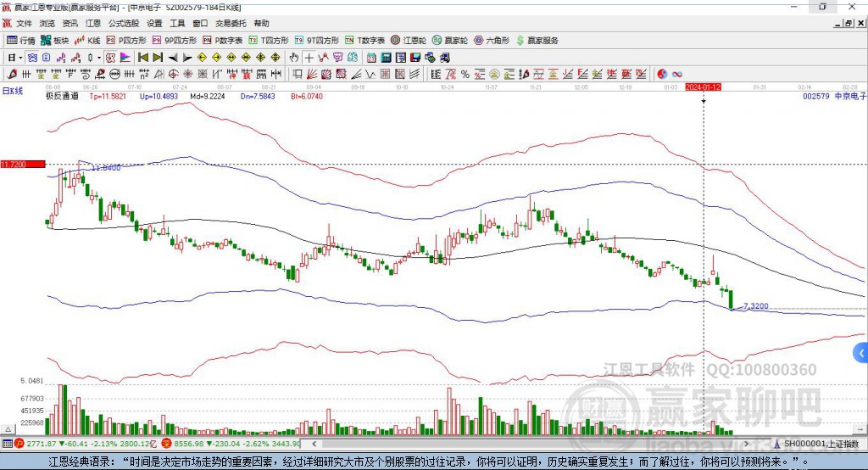Viewport: 868px width, 470px height.
Task: Open 赢家服务 with the dollar icon
Action: [x=537, y=41]
